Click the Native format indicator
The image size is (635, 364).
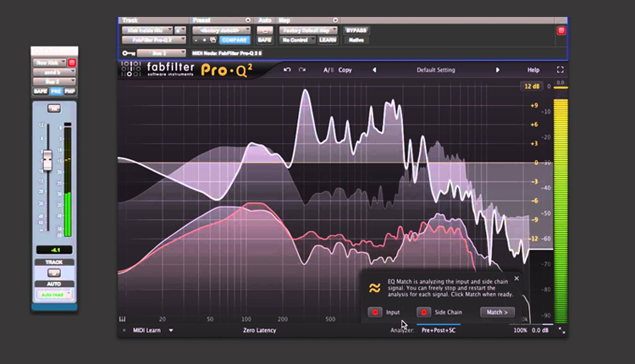point(356,40)
